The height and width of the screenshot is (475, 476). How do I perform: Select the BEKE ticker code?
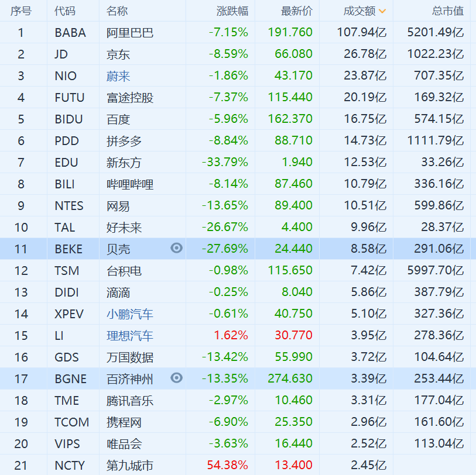pos(69,249)
